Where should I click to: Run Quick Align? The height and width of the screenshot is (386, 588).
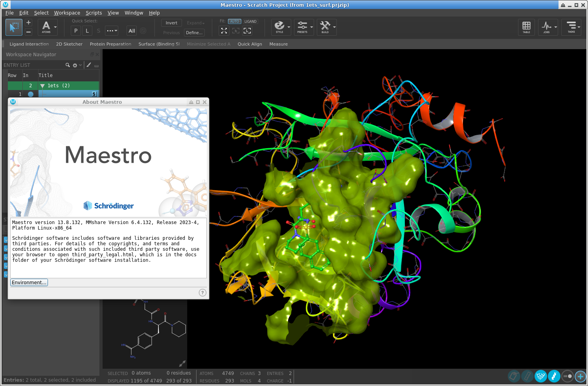250,44
